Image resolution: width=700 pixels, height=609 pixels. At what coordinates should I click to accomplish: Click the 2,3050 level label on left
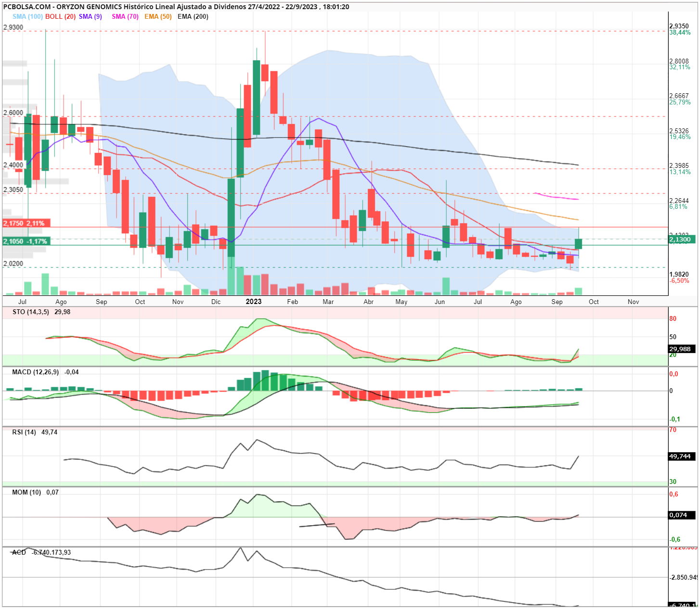[13, 190]
